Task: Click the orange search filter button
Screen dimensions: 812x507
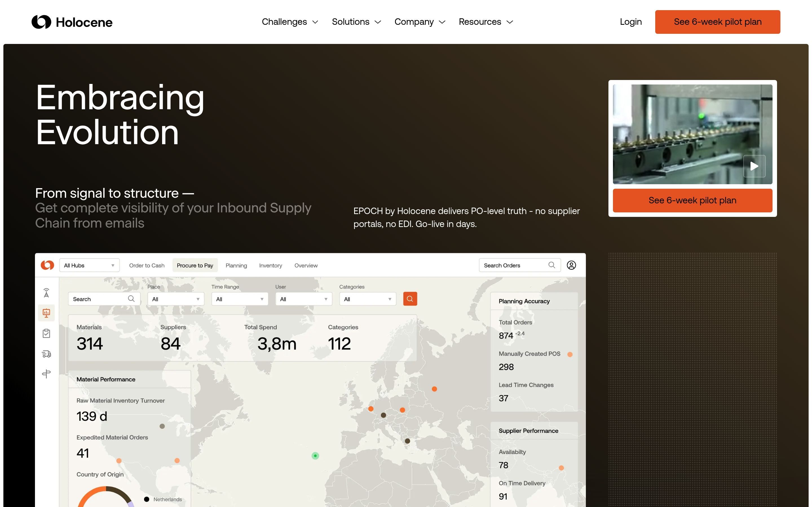Action: pyautogui.click(x=410, y=299)
